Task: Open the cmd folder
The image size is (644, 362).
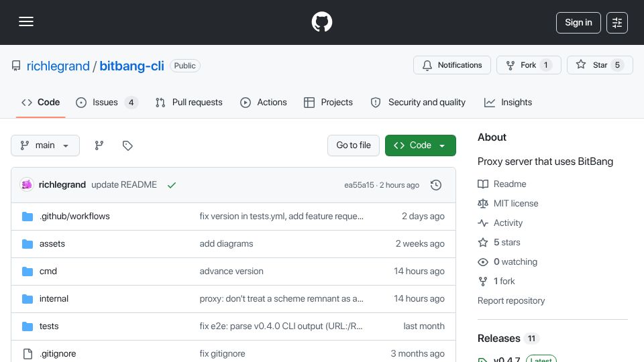Action: click(48, 271)
